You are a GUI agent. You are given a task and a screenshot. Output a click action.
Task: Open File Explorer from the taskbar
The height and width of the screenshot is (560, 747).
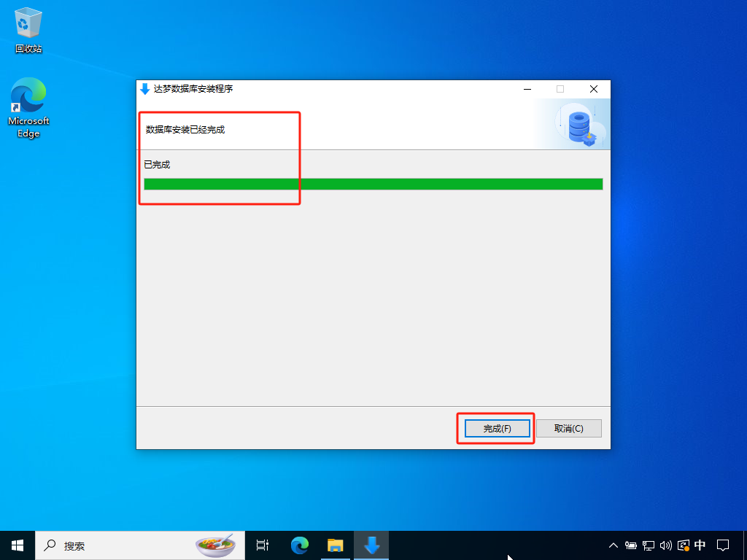pyautogui.click(x=336, y=545)
